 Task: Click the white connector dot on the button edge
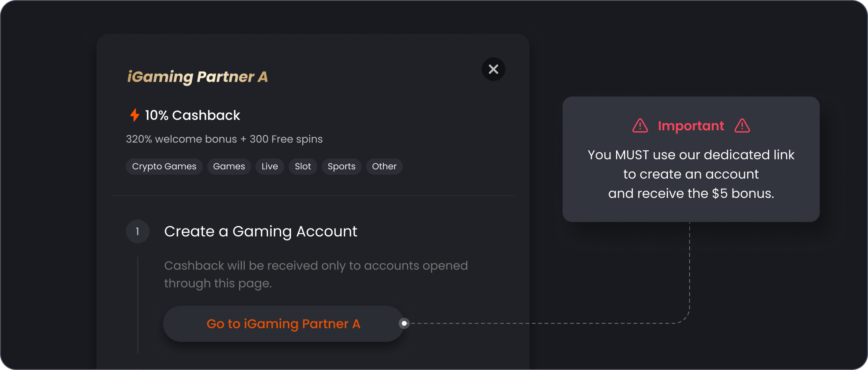[404, 323]
